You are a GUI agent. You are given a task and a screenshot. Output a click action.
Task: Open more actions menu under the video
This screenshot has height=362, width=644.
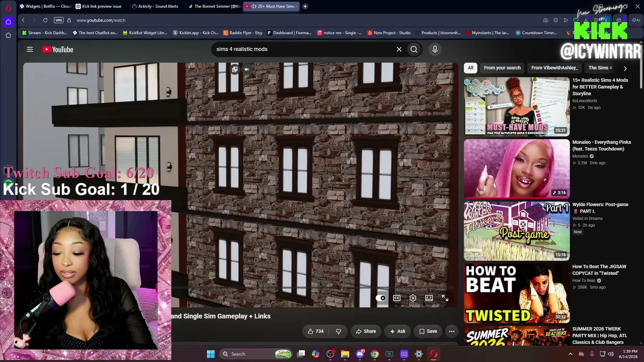(451, 331)
